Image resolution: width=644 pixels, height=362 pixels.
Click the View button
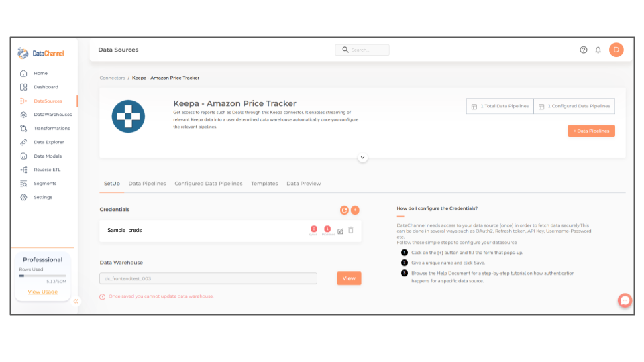[349, 278]
